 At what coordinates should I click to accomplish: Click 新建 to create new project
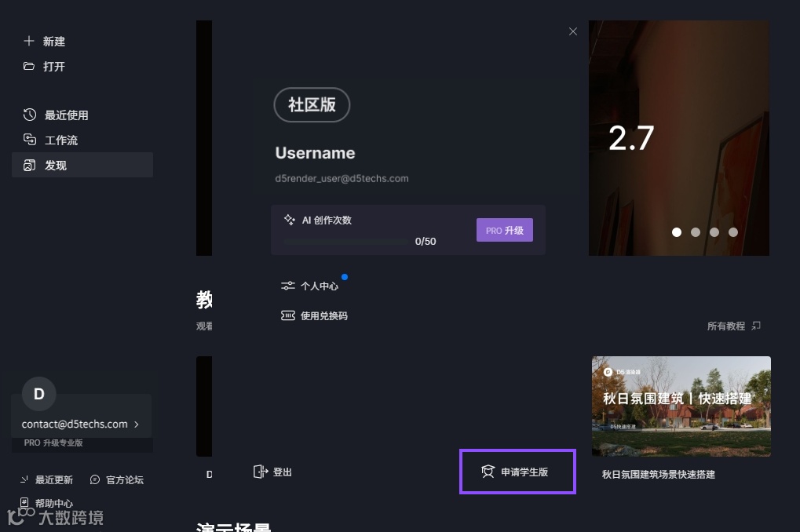tap(54, 42)
